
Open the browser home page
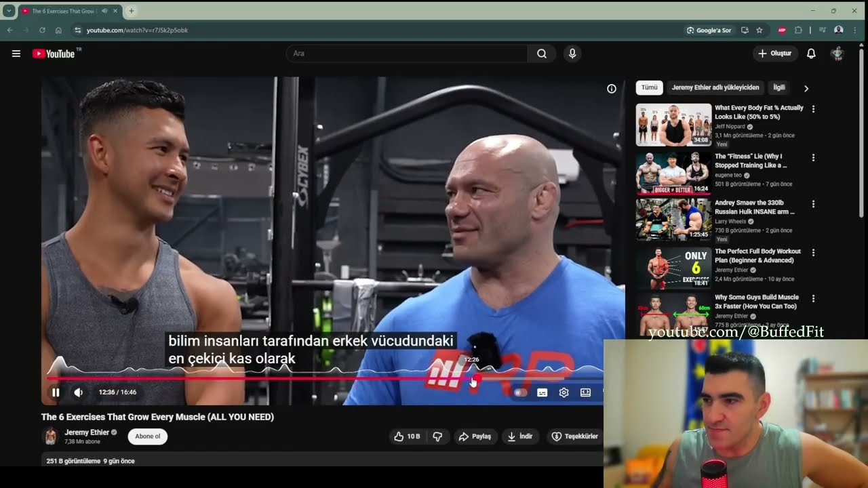point(59,30)
